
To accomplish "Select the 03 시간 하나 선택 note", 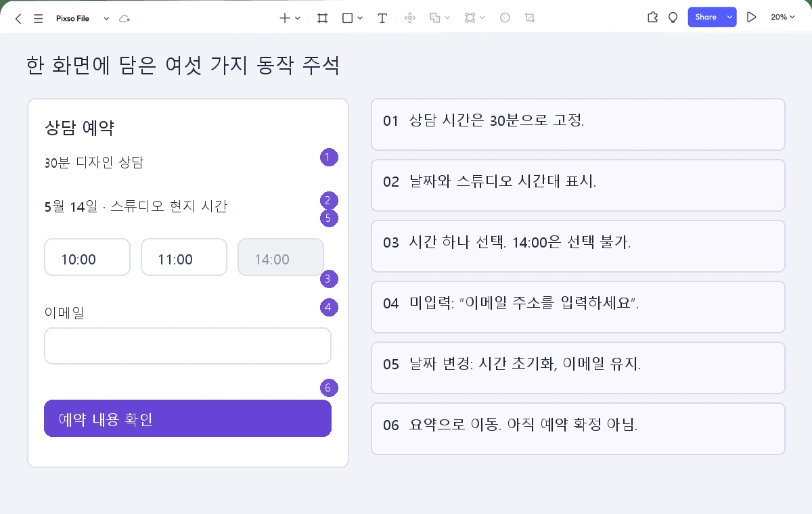I will pos(578,246).
